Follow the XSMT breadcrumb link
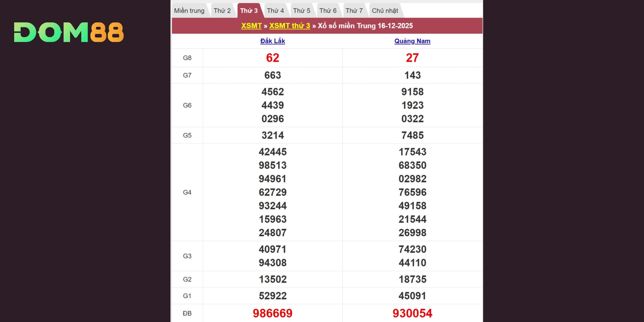644x322 pixels. click(251, 26)
